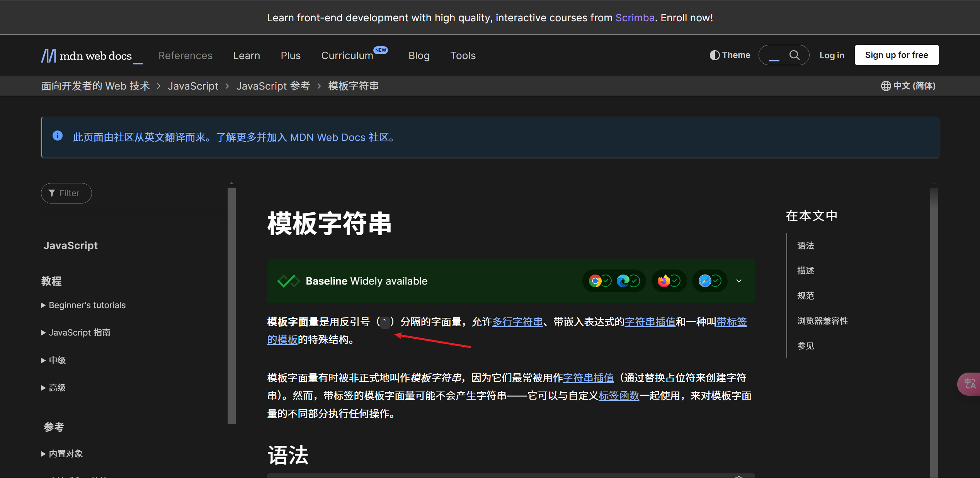Click the Chrome browser support icon
The width and height of the screenshot is (980, 478).
pyautogui.click(x=595, y=281)
